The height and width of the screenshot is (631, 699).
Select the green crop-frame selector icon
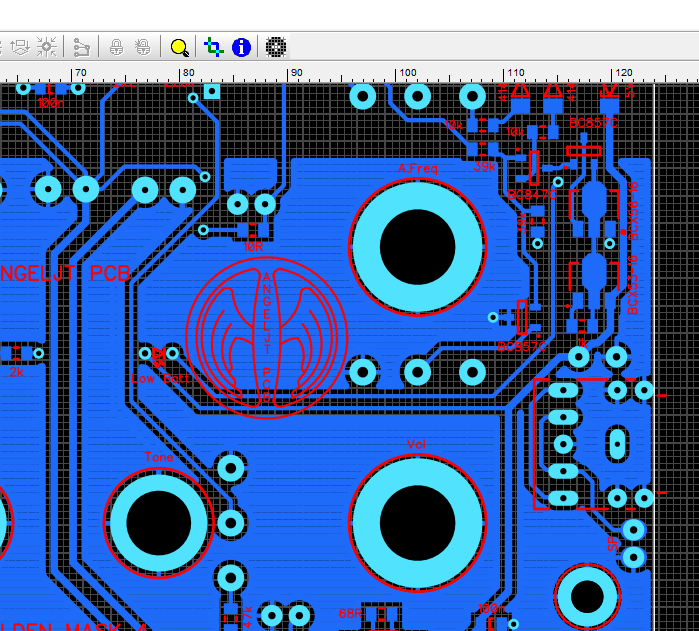click(x=212, y=47)
